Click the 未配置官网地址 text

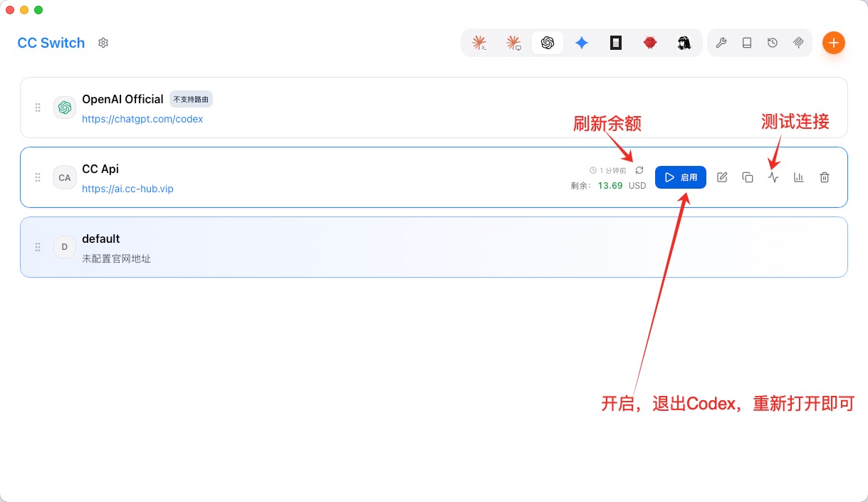coord(116,258)
